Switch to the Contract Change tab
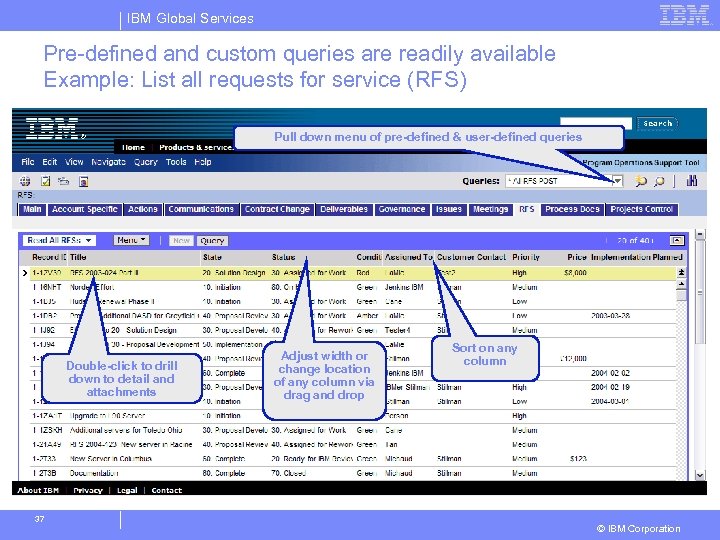 (x=277, y=209)
